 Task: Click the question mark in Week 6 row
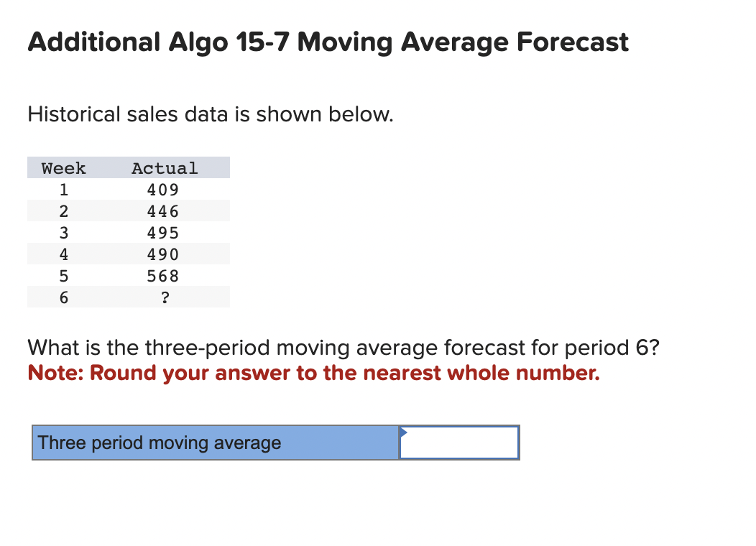(x=164, y=297)
